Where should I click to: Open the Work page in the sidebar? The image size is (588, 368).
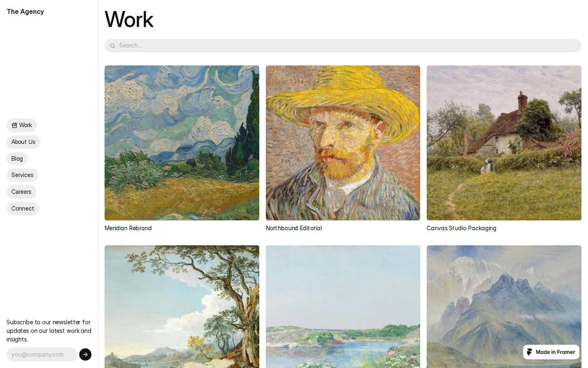click(22, 125)
